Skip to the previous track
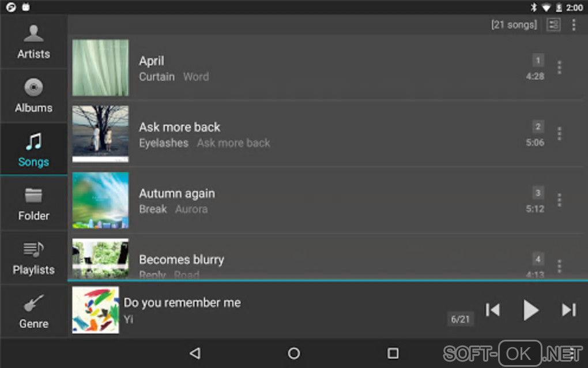Image resolution: width=588 pixels, height=368 pixels. (x=493, y=310)
